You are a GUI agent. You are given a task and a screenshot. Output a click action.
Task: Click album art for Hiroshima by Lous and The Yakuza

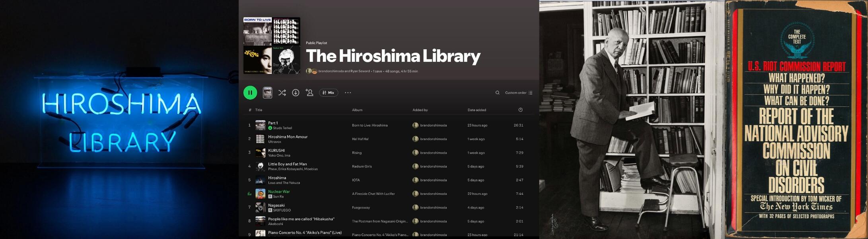(260, 180)
